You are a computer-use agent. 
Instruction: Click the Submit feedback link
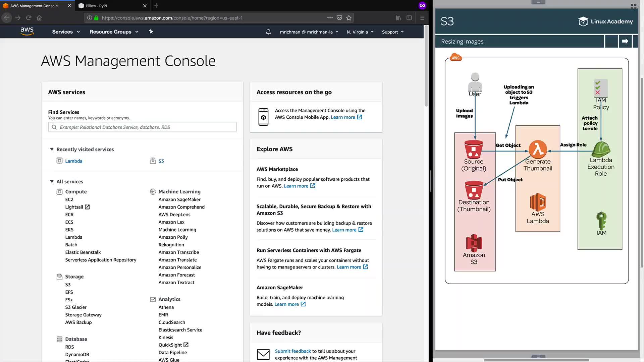coord(293,351)
